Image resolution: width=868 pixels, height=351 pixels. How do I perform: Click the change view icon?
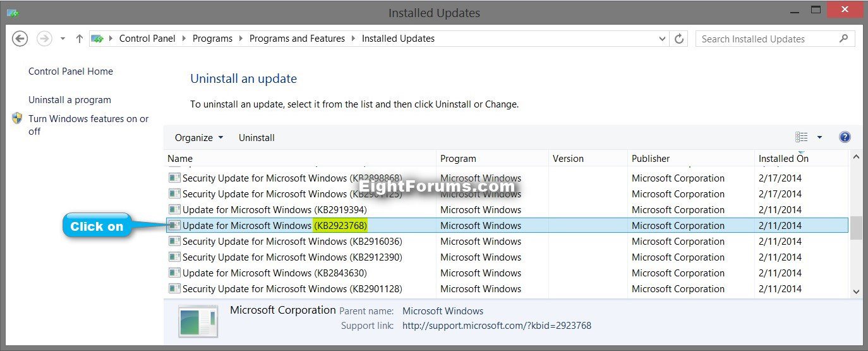click(802, 137)
